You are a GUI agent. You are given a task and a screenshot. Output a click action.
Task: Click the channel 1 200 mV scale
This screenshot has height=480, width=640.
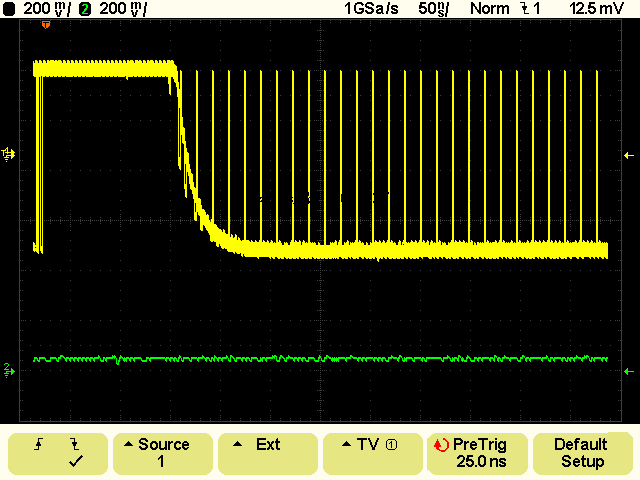tap(47, 9)
